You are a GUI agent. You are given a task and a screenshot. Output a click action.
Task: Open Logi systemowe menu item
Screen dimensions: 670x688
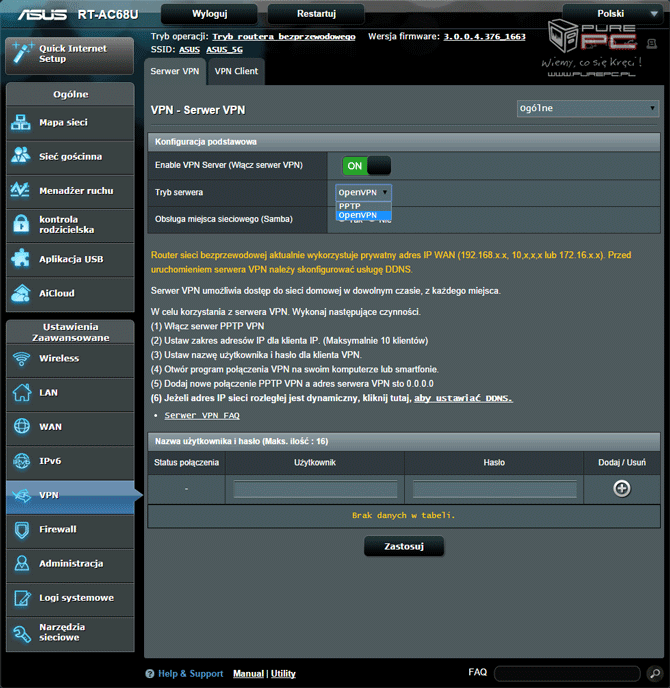(x=70, y=598)
